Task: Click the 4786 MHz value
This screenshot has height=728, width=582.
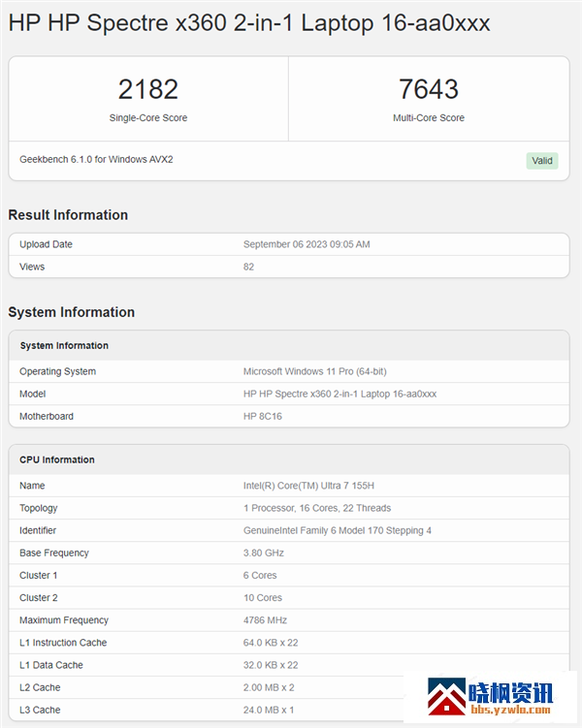Action: click(265, 620)
